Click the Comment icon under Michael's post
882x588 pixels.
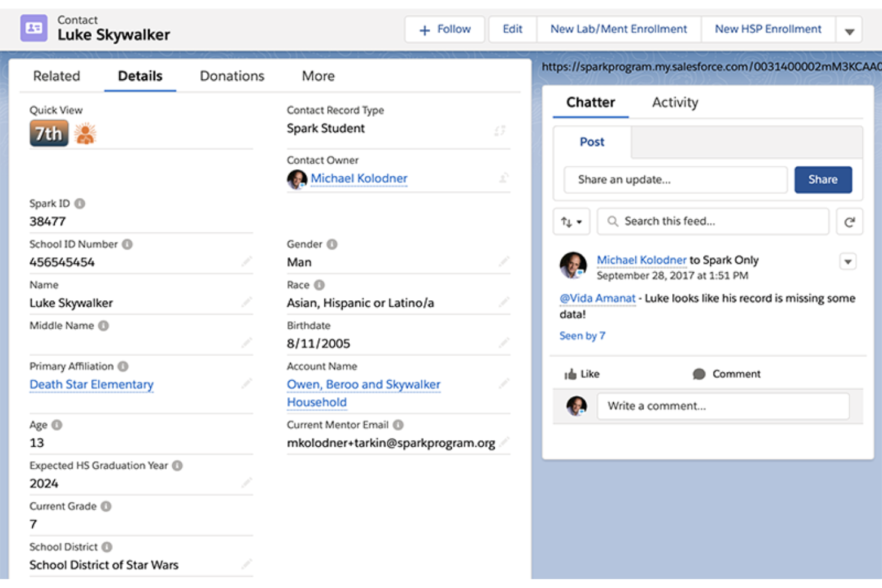[x=726, y=374]
